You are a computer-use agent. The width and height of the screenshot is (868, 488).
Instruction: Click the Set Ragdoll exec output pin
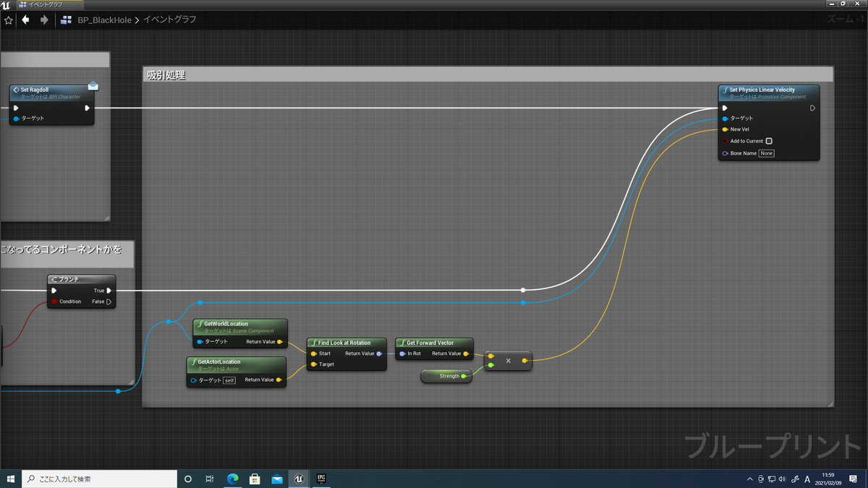coord(87,108)
